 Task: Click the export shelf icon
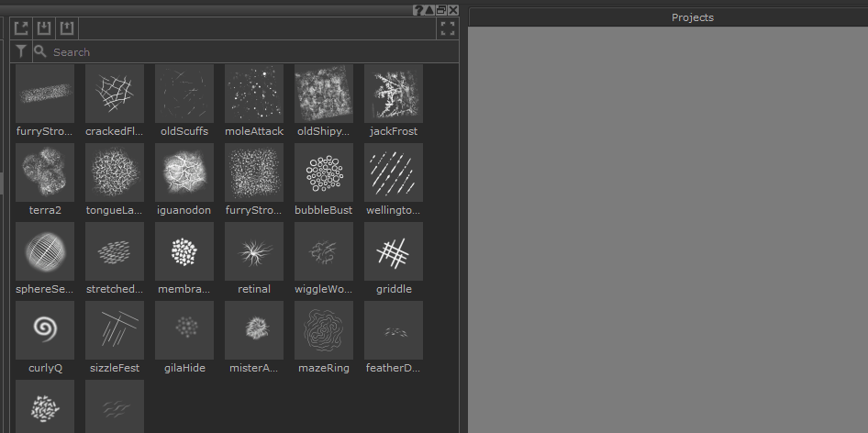pyautogui.click(x=22, y=28)
